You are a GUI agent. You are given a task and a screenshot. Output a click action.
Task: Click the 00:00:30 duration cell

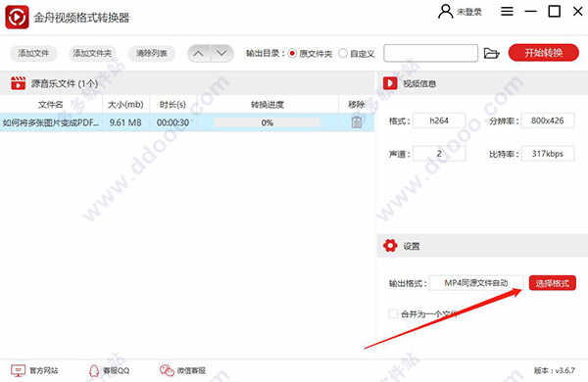click(172, 122)
